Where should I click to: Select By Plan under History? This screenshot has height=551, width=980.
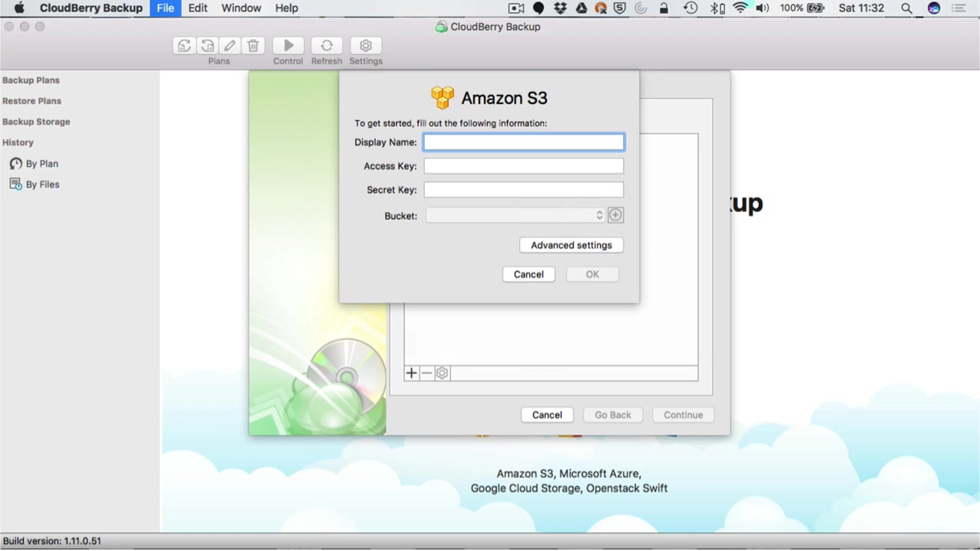pos(42,164)
